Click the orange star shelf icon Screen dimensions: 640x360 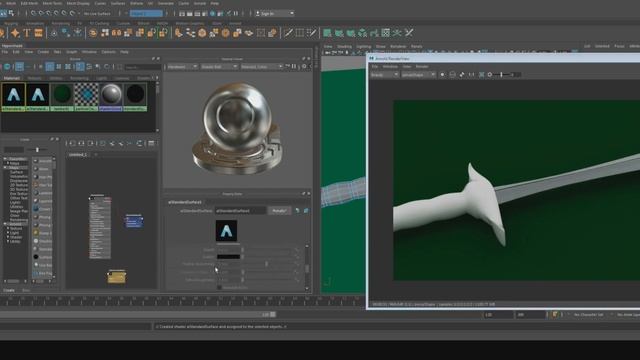pos(15,33)
